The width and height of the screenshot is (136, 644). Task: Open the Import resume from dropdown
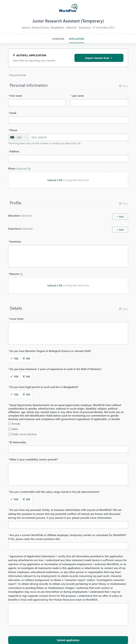coord(99,58)
